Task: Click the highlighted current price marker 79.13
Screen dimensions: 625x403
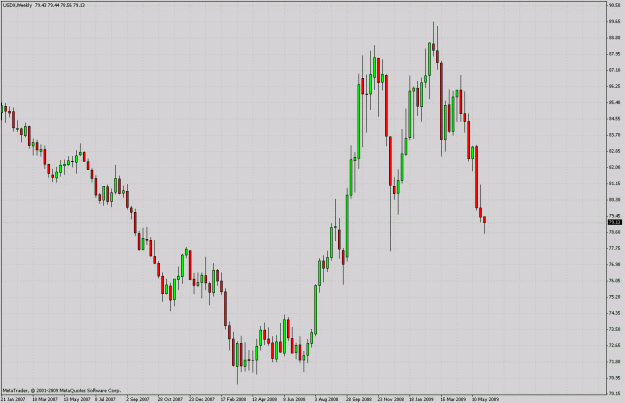Action: [x=615, y=222]
